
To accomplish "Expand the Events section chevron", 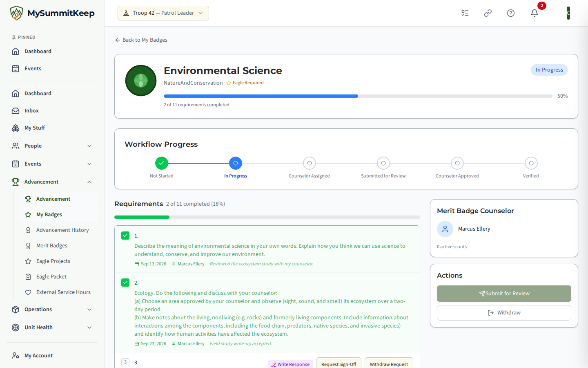I will [x=89, y=164].
